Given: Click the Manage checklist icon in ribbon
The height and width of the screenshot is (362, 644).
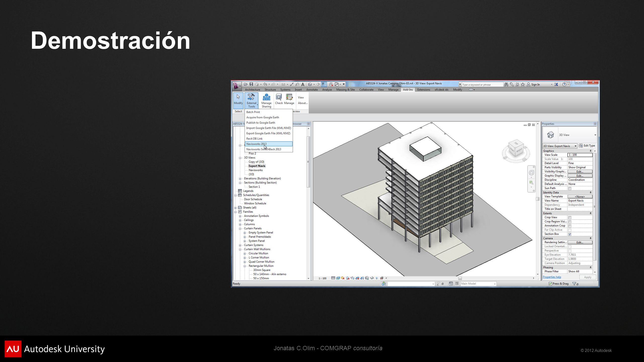Looking at the screenshot, I should [289, 97].
